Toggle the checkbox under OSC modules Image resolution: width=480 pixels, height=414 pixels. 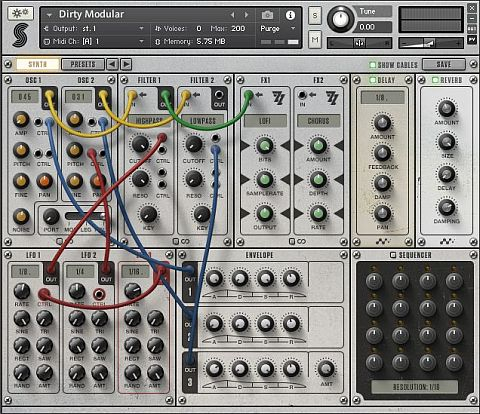59,241
